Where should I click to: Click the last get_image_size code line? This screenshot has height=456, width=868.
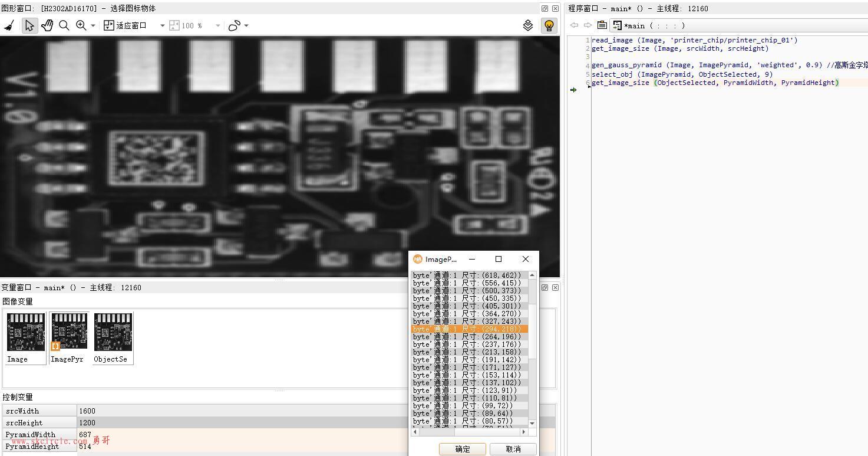click(x=715, y=83)
